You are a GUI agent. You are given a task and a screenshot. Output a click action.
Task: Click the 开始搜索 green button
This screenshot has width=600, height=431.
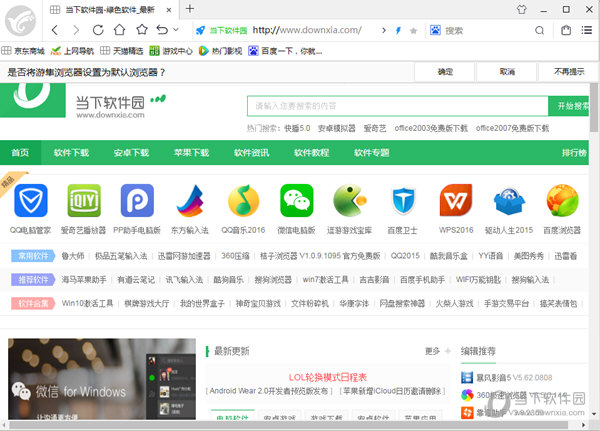[x=569, y=106]
